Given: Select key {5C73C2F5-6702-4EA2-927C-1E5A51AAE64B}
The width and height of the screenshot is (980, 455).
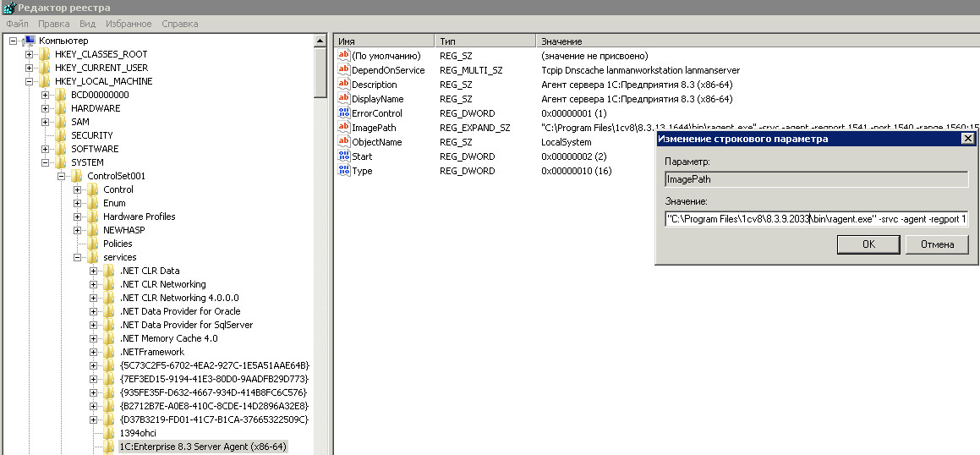Looking at the screenshot, I should 215,365.
